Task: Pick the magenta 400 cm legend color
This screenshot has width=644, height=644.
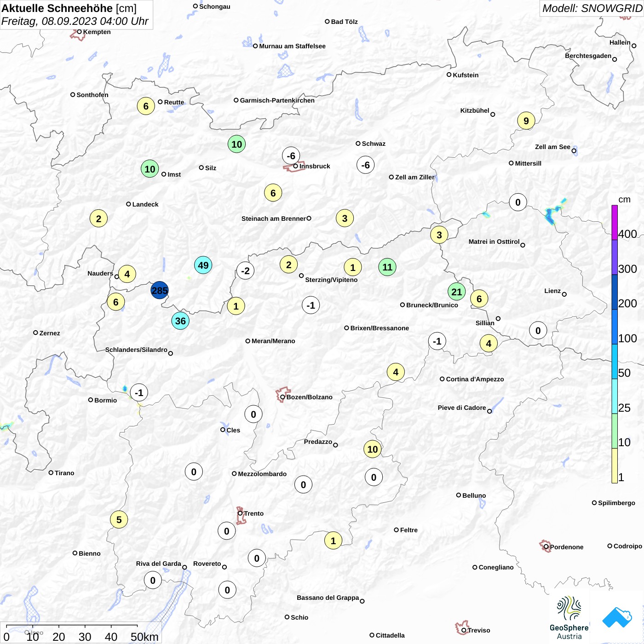Action: pyautogui.click(x=615, y=223)
